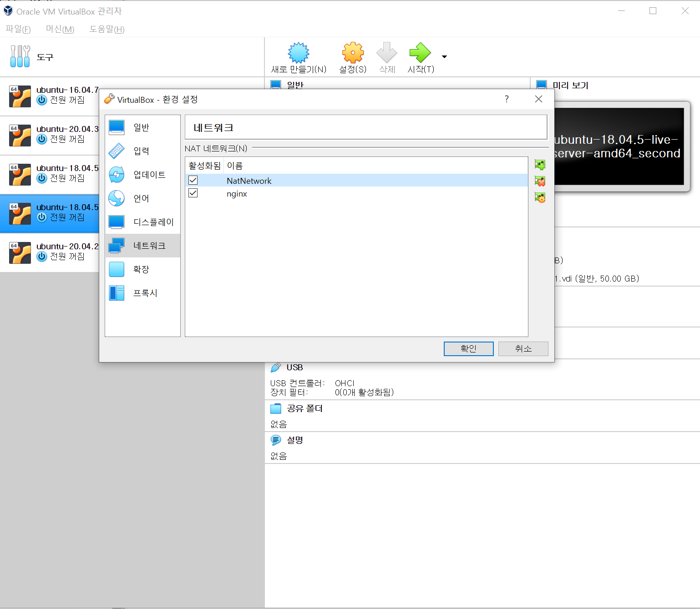Click the Shared Folders (공유 폴더) icon

tap(276, 408)
